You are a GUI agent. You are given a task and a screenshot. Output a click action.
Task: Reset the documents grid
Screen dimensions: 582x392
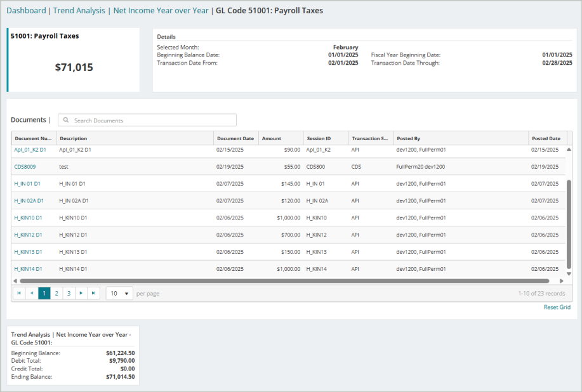click(557, 307)
